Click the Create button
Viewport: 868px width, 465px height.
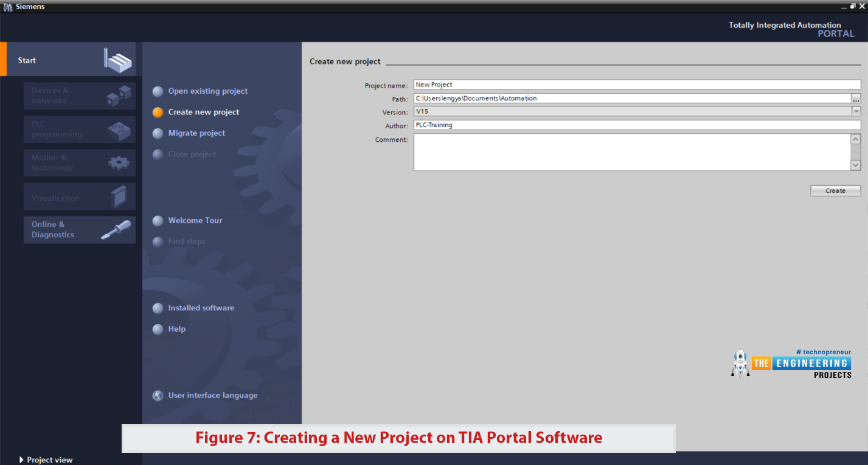[835, 191]
